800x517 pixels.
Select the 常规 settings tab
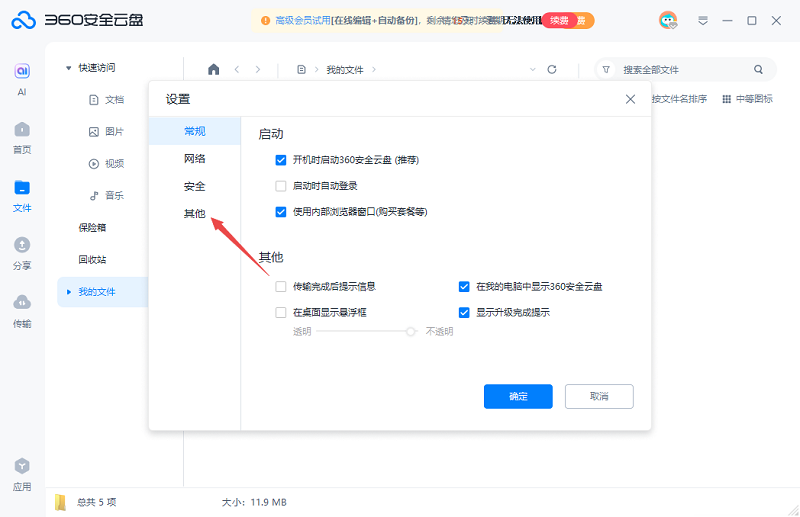(x=194, y=131)
